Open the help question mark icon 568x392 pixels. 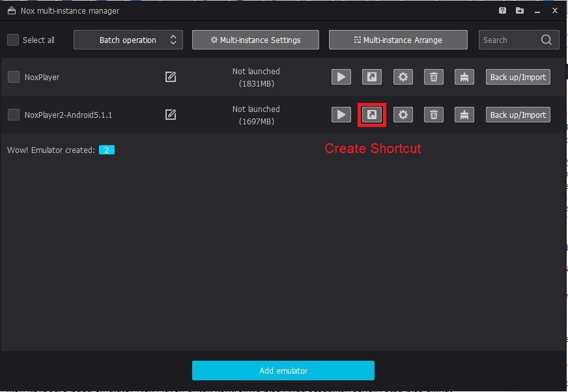point(502,10)
